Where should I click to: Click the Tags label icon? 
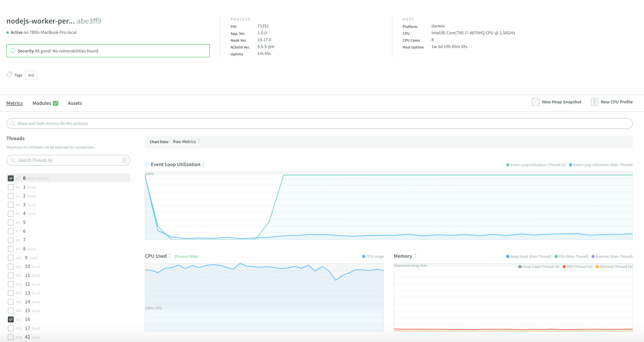(9, 75)
